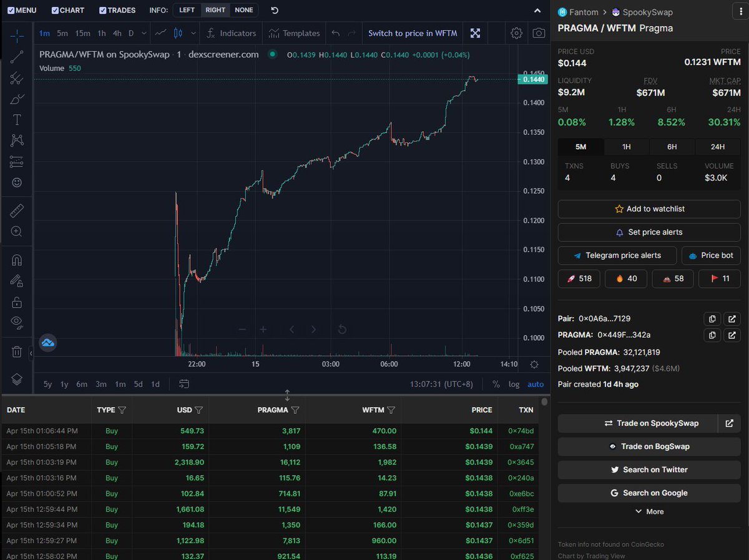Open the object tree layers icon
Viewport: 749px width, 560px height.
click(17, 379)
